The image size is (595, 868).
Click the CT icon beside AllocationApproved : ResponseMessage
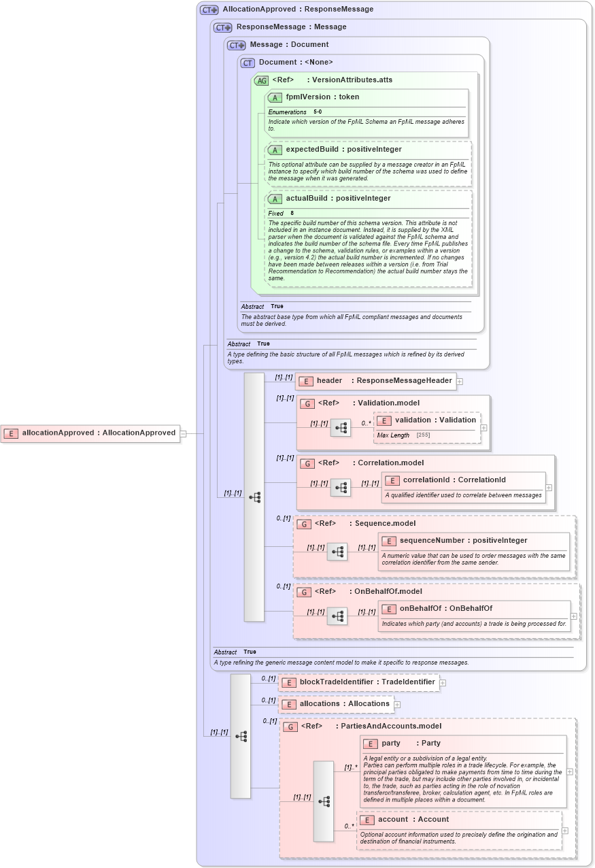point(209,10)
